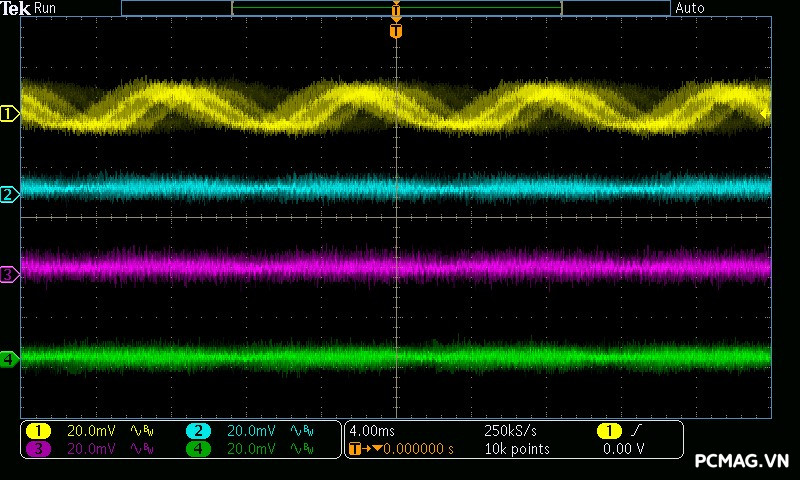Click the channel 4 green ground marker

(x=9, y=358)
